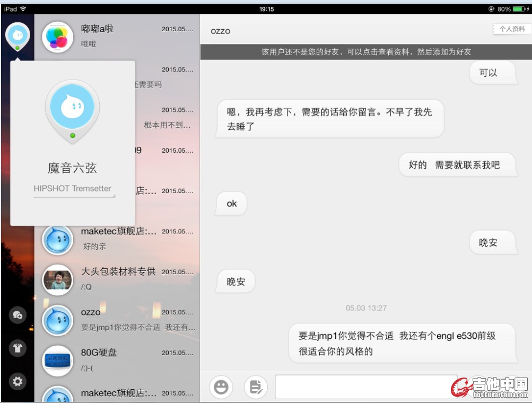
Task: Tap the 80G硬盘 shop avatar
Action: click(57, 361)
